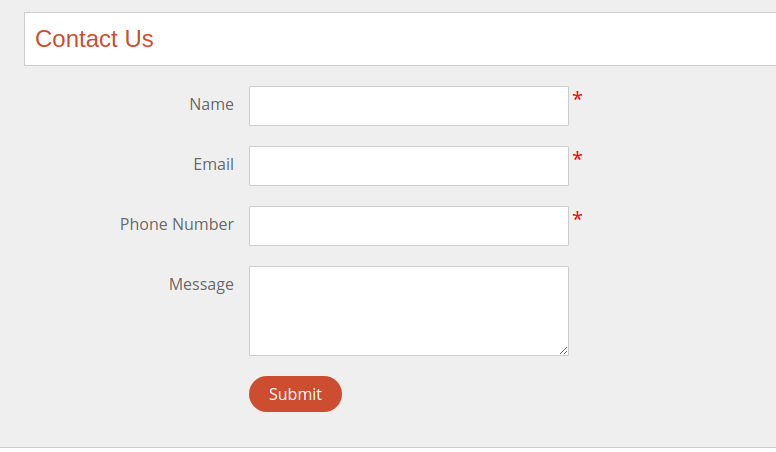Click the red asterisk by Phone Number
The height and width of the screenshot is (452, 776).
(577, 218)
